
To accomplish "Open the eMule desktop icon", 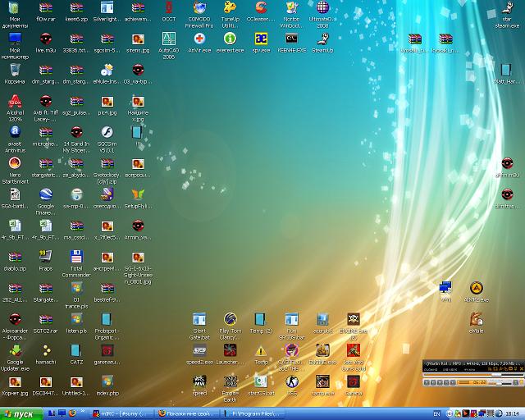I will [x=476, y=319].
